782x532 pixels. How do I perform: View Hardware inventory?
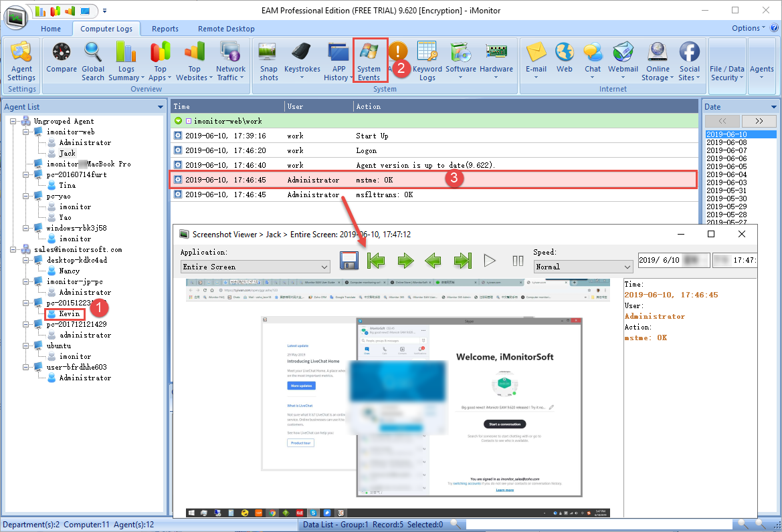[496, 61]
